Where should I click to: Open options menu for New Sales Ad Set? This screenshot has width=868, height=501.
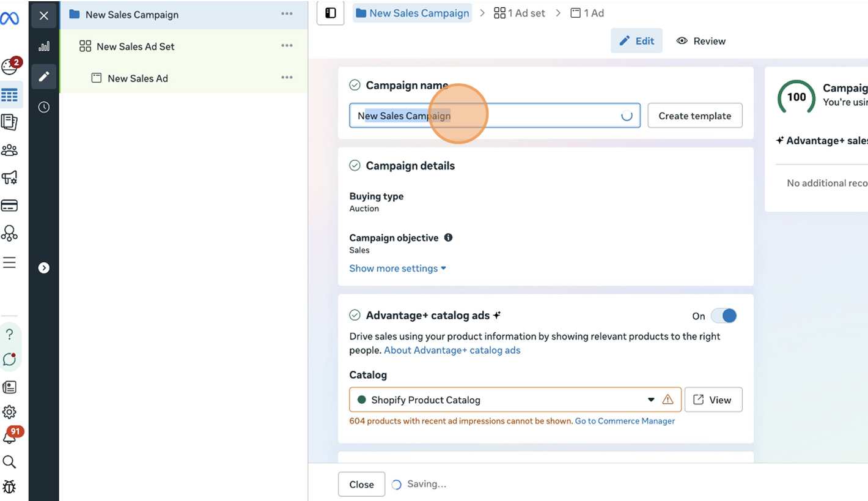287,46
